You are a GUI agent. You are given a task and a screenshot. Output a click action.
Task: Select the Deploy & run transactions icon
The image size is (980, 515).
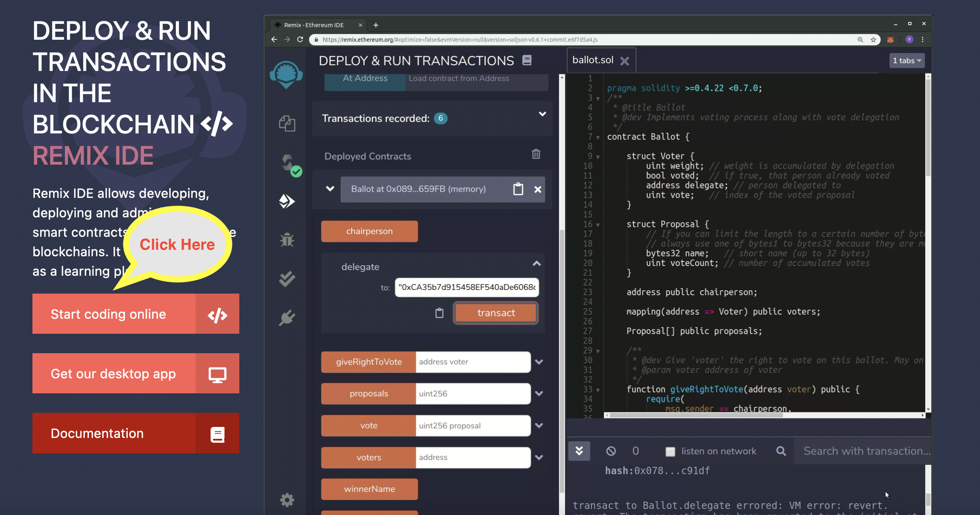[287, 201]
